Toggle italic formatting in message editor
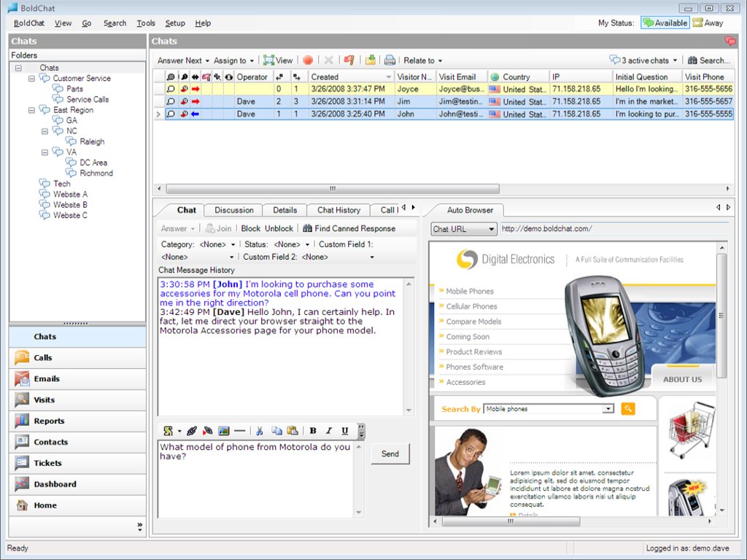Viewport: 747px width, 560px height. (x=329, y=431)
